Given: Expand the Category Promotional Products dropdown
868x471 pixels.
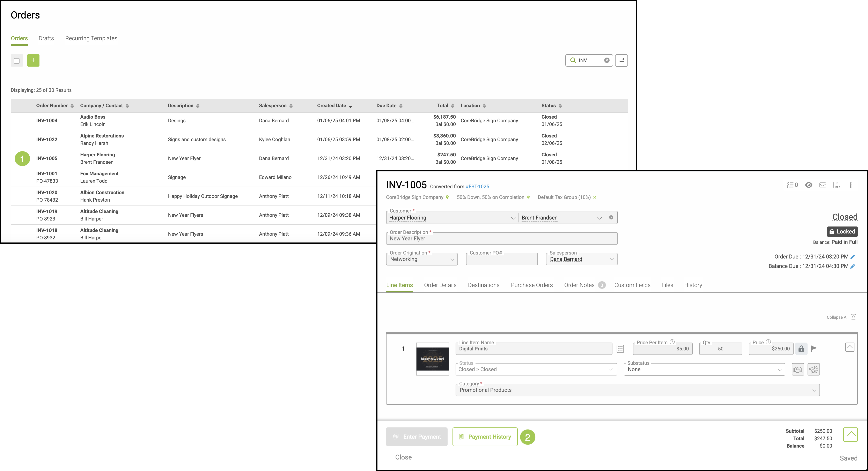Looking at the screenshot, I should [637, 390].
